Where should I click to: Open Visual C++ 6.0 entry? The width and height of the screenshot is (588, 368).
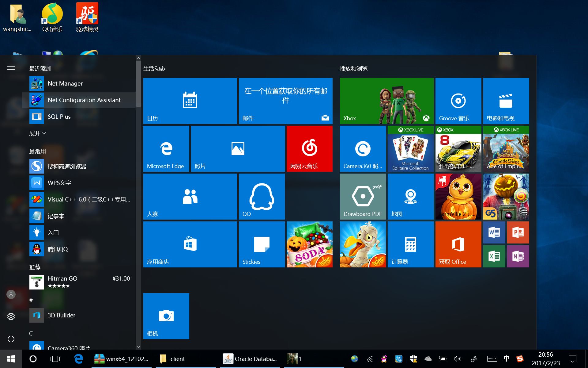pos(79,199)
